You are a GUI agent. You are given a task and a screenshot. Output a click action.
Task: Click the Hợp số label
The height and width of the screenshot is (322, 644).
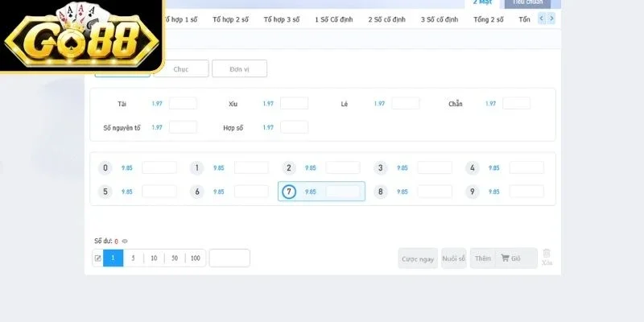(233, 128)
